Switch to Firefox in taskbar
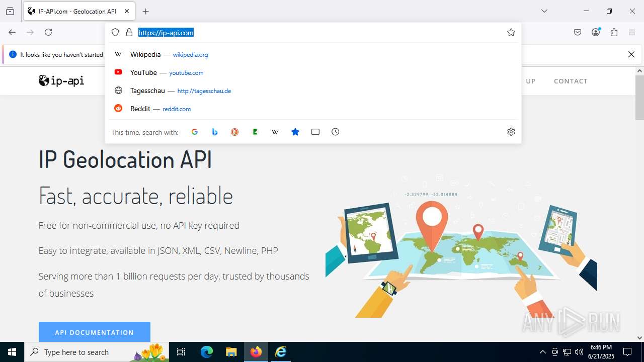This screenshot has height=362, width=644. [x=256, y=352]
